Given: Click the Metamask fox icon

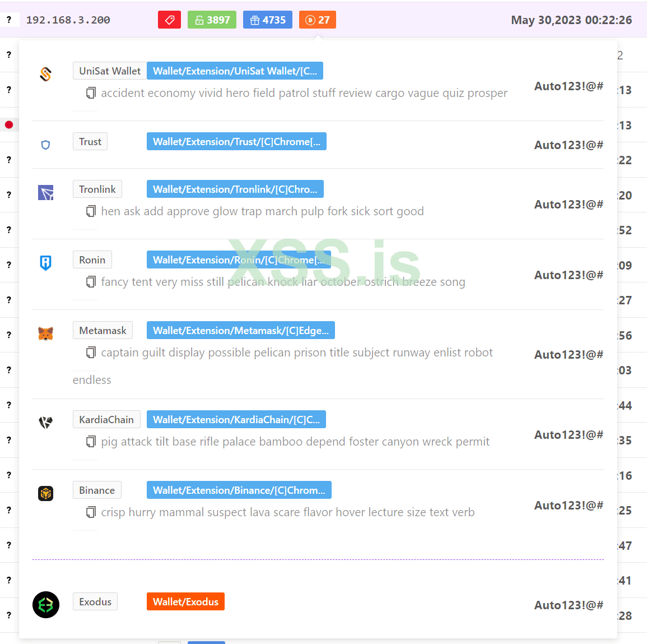Looking at the screenshot, I should [x=46, y=333].
